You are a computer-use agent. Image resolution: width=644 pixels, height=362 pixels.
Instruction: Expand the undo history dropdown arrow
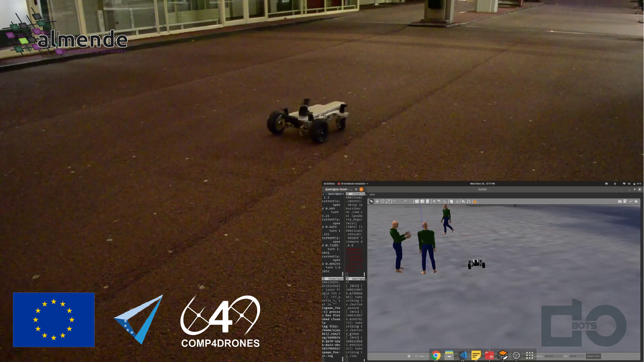pyautogui.click(x=400, y=201)
